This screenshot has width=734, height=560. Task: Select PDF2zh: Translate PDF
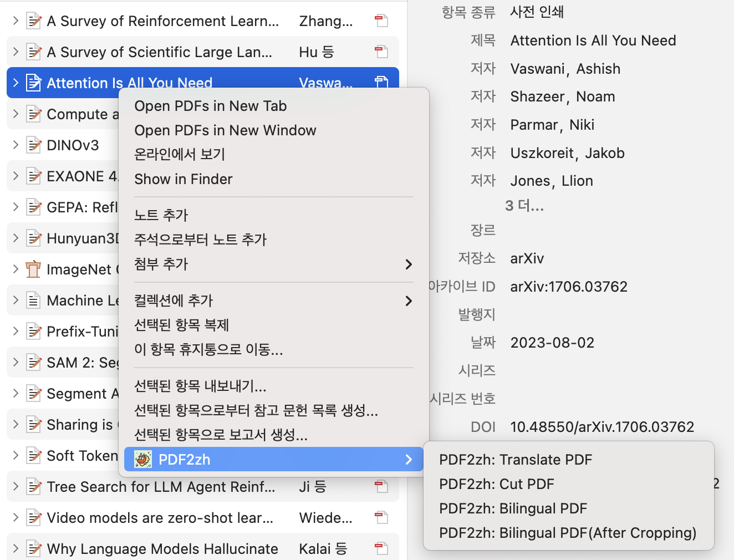pyautogui.click(x=515, y=460)
